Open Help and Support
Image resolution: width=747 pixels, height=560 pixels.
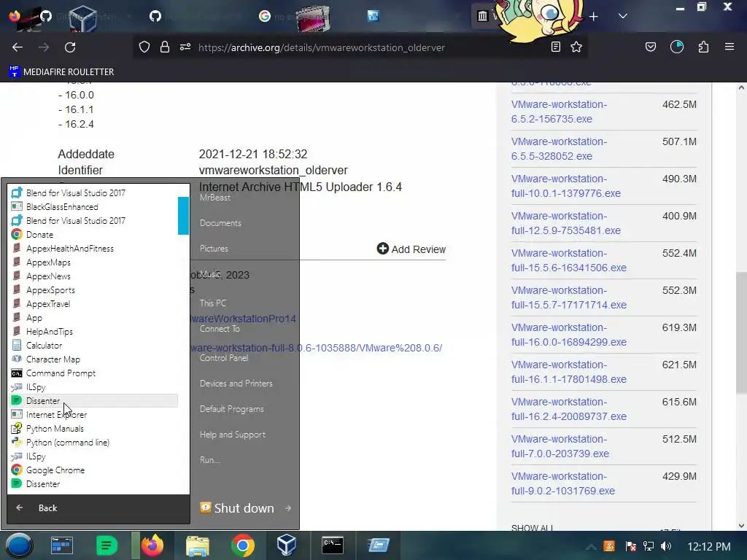(x=233, y=435)
